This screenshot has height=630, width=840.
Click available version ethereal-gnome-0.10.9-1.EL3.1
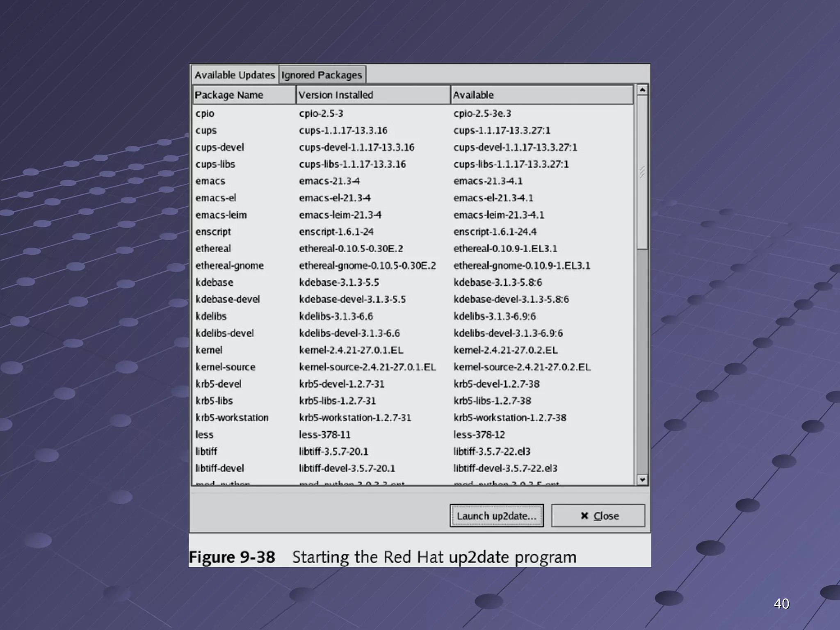(522, 265)
